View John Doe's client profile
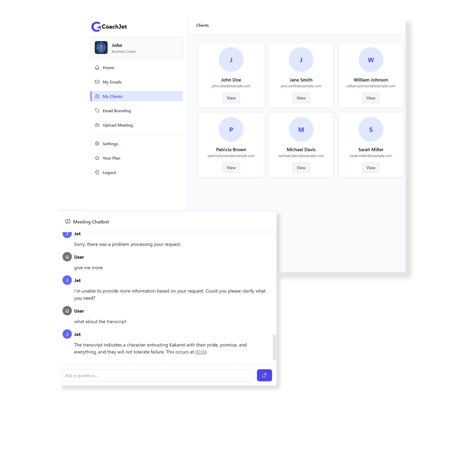Viewport: 476px width, 457px height. pos(231,98)
